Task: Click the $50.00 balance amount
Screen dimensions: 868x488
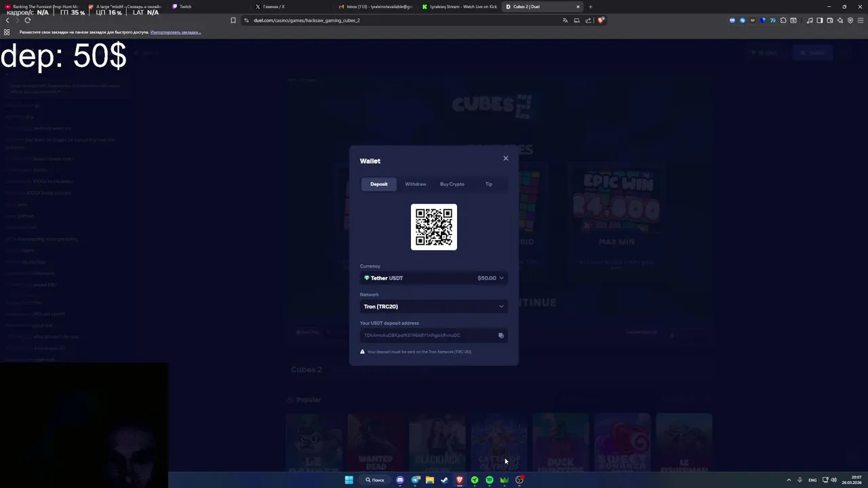Action: 486,278
